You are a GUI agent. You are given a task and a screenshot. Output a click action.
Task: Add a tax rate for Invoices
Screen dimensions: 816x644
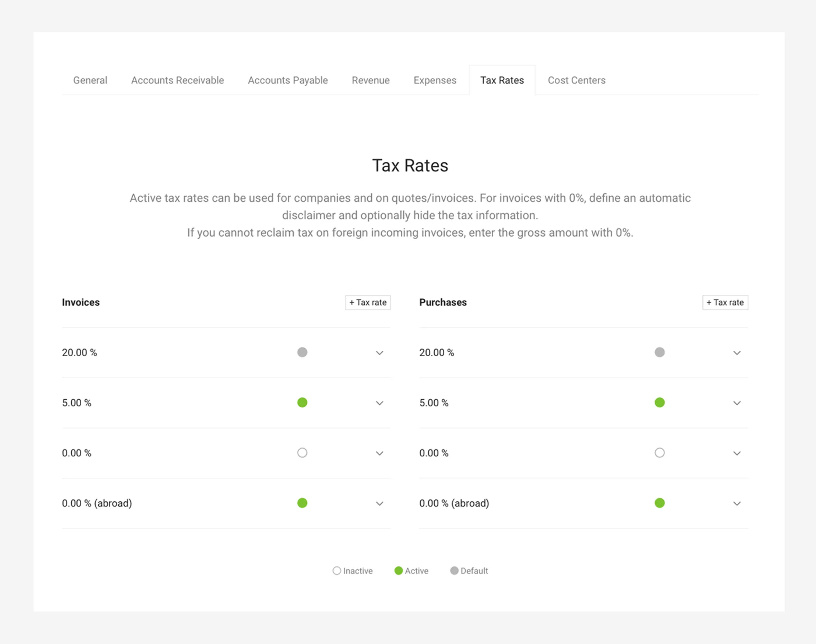[368, 302]
